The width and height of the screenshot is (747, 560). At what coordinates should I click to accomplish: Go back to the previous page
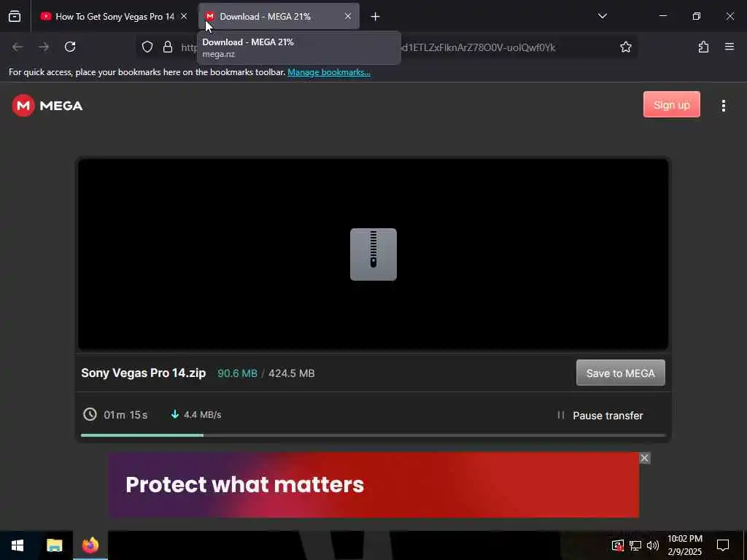18,47
